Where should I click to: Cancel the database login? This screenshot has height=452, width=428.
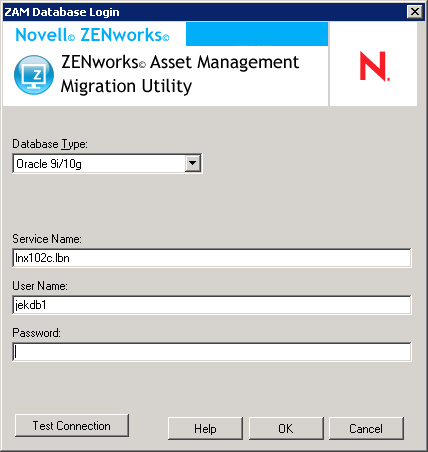pos(366,428)
